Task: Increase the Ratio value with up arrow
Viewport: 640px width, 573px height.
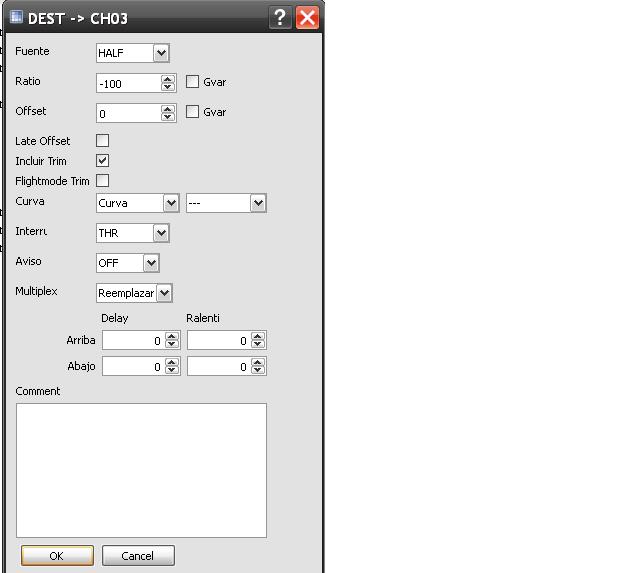Action: pyautogui.click(x=169, y=79)
